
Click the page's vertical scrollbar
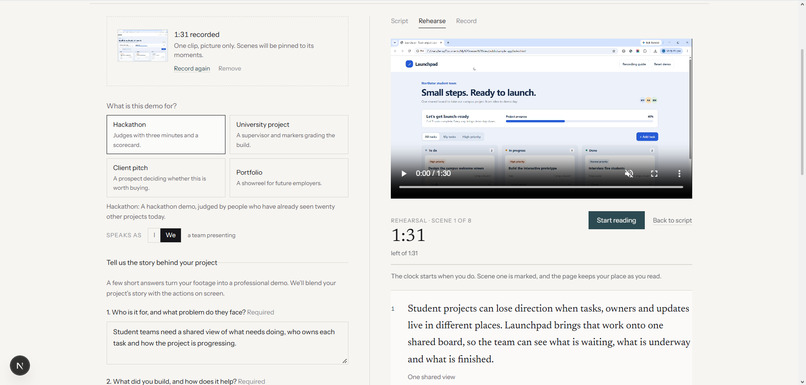(x=802, y=112)
